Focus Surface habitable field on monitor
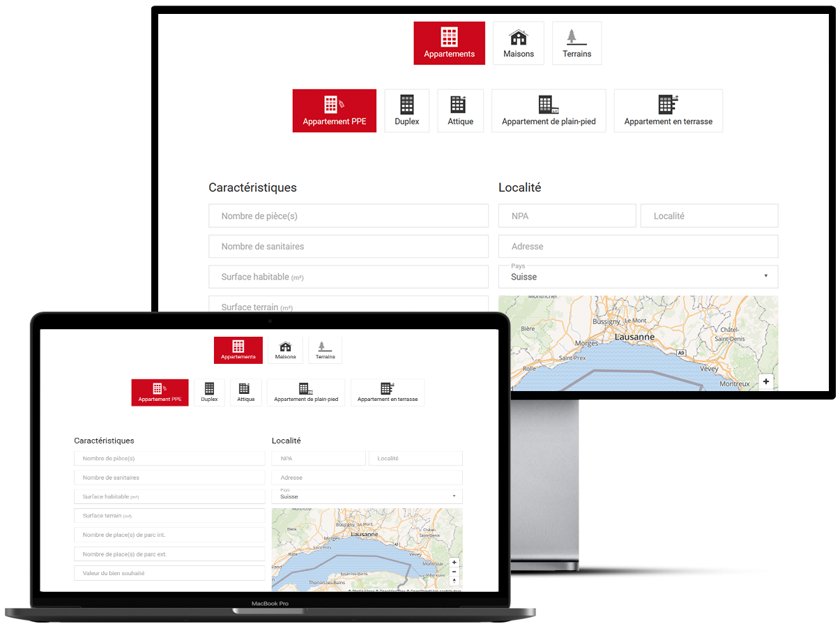Viewport: 840px width, 640px height. [x=349, y=277]
